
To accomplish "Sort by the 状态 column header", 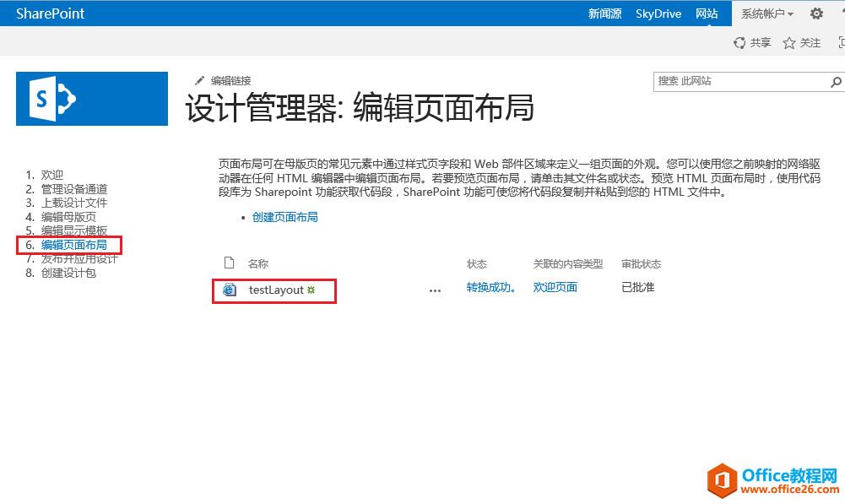I will (x=477, y=263).
